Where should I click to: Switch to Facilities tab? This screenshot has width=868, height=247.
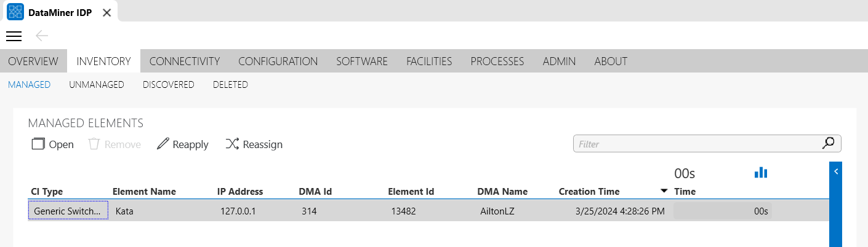click(x=429, y=61)
